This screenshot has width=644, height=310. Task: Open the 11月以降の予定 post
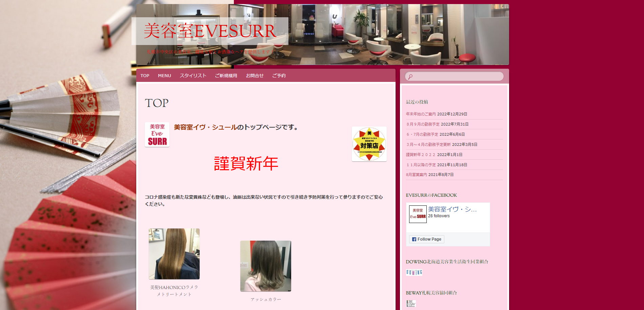pos(421,165)
